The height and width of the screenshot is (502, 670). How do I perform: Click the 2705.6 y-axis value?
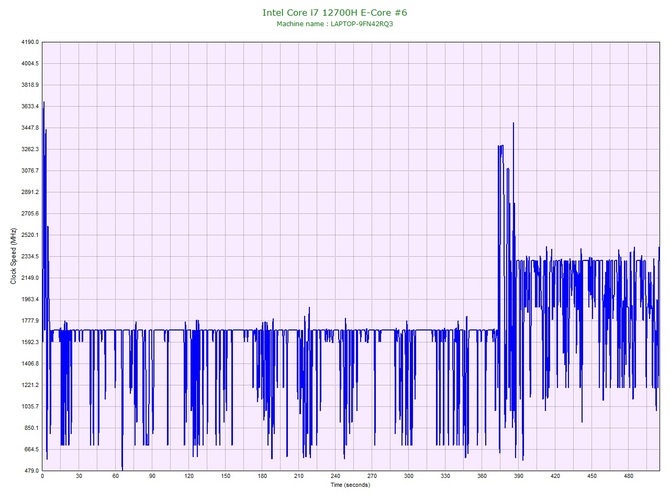click(x=30, y=213)
